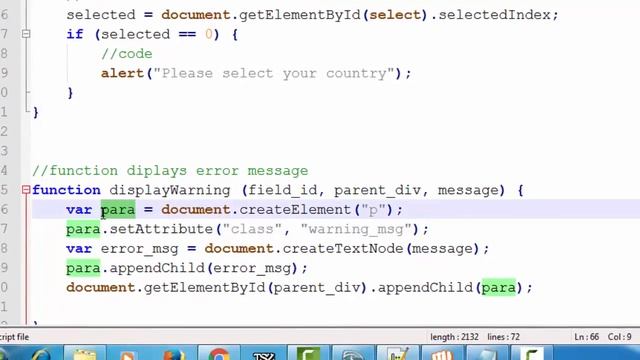
Task: Click 'para' before .setAttribute
Action: [x=83, y=229]
